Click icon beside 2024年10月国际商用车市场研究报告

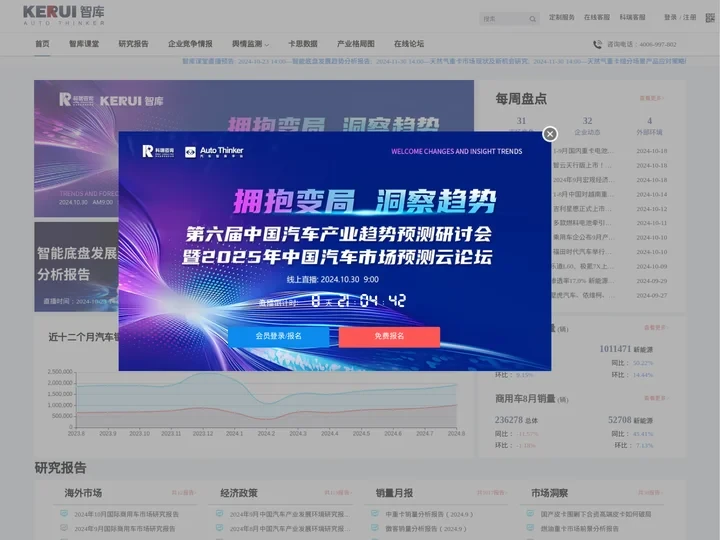[64, 513]
